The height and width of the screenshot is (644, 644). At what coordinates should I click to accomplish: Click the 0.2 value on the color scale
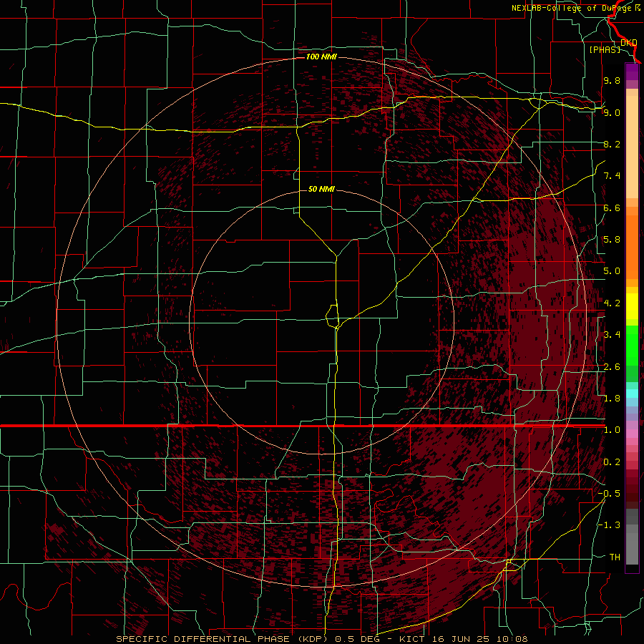pyautogui.click(x=612, y=462)
